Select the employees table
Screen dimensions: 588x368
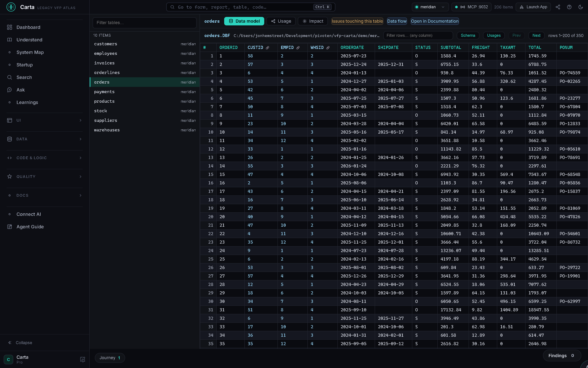(x=145, y=53)
